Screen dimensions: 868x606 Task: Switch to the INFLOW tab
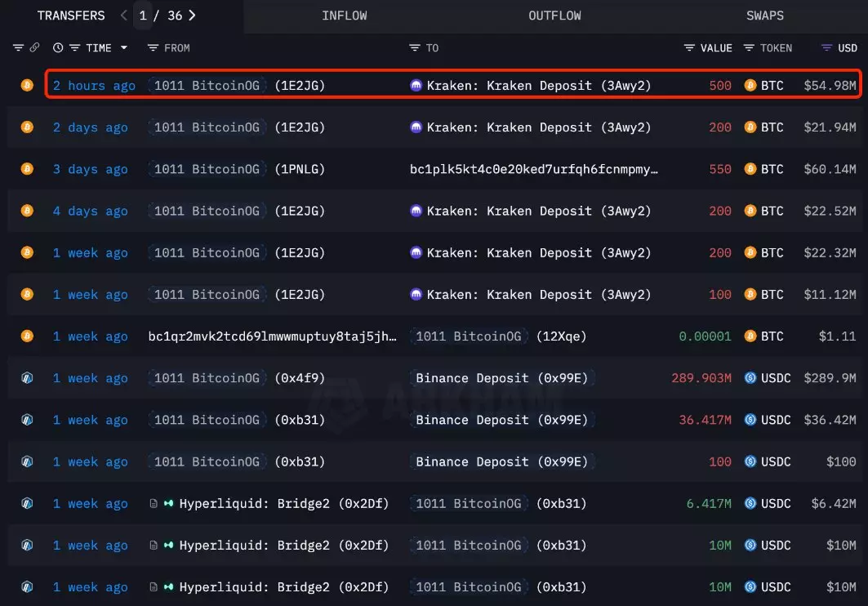tap(344, 16)
